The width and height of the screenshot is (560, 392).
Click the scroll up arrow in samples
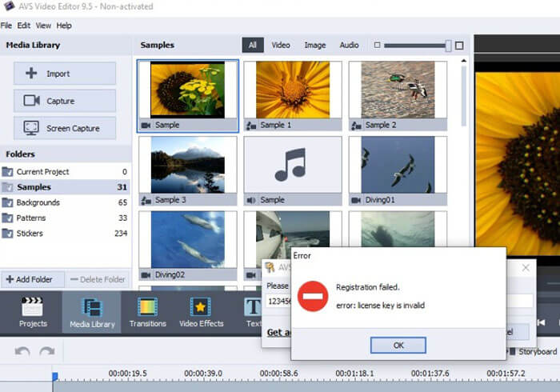tap(463, 61)
